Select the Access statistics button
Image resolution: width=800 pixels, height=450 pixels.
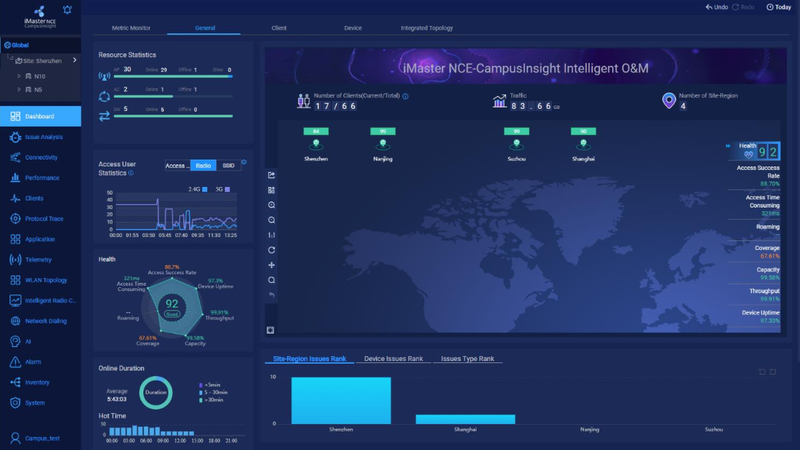tap(177, 165)
